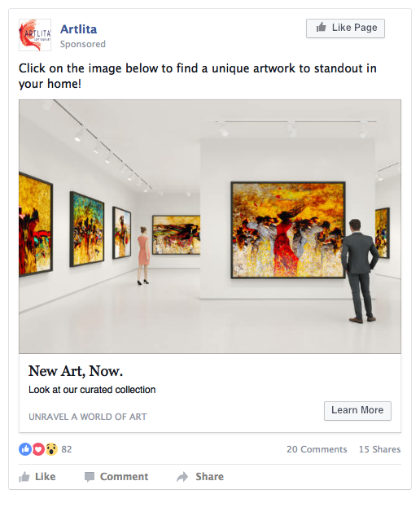The height and width of the screenshot is (507, 420).
Task: Click the large painting of woman in red
Action: pyautogui.click(x=288, y=229)
